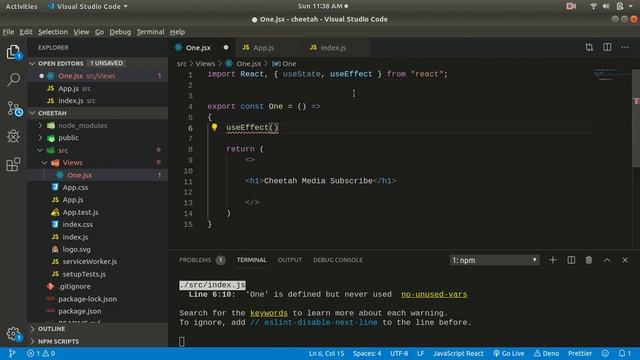Open the Help menu
Image resolution: width=640 pixels, height=360 pixels.
click(x=177, y=32)
